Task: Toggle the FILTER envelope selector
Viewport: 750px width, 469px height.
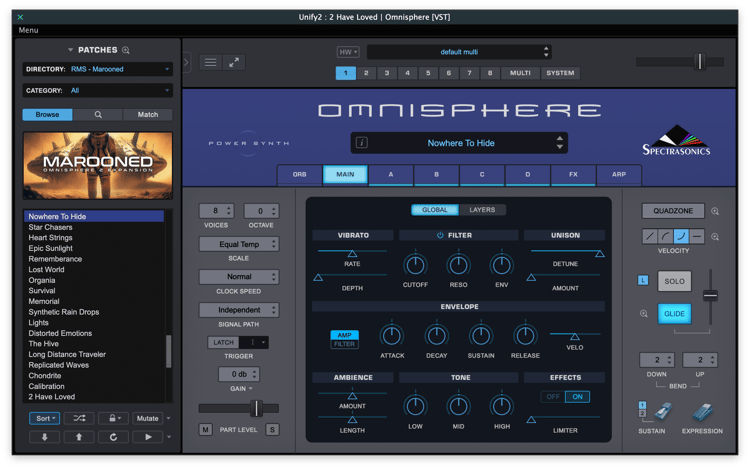Action: [344, 344]
